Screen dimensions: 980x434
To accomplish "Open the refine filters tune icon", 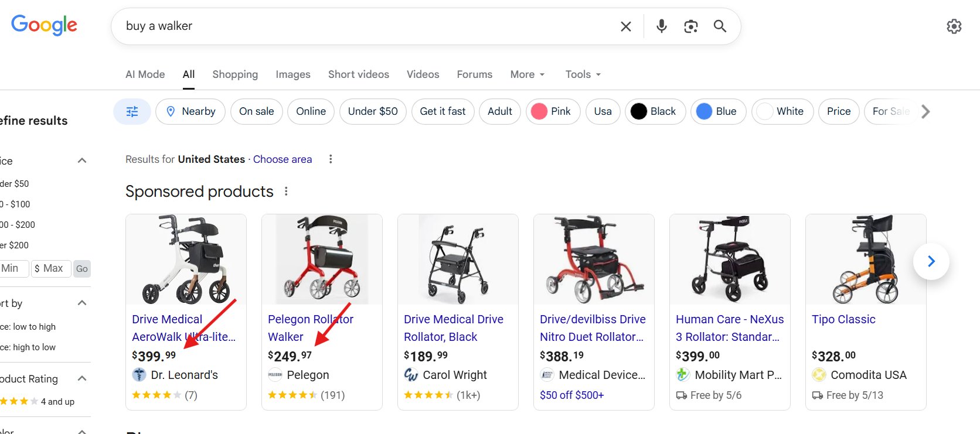I will pos(132,111).
